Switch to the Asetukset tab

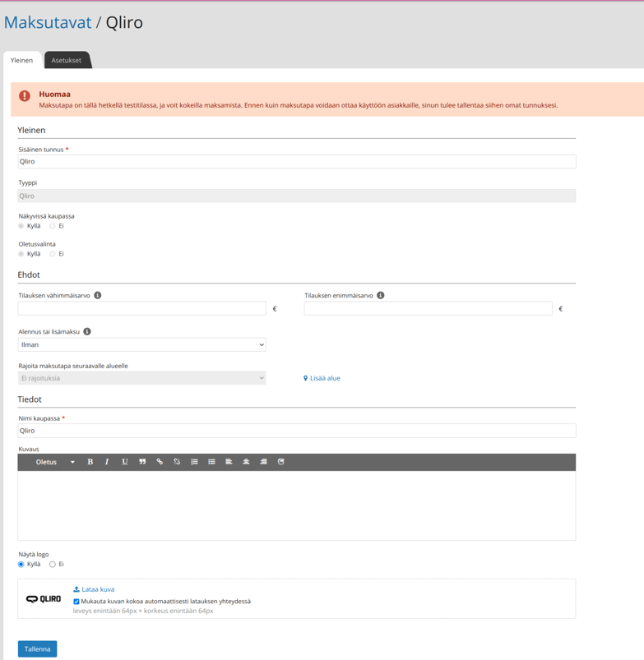(67, 60)
